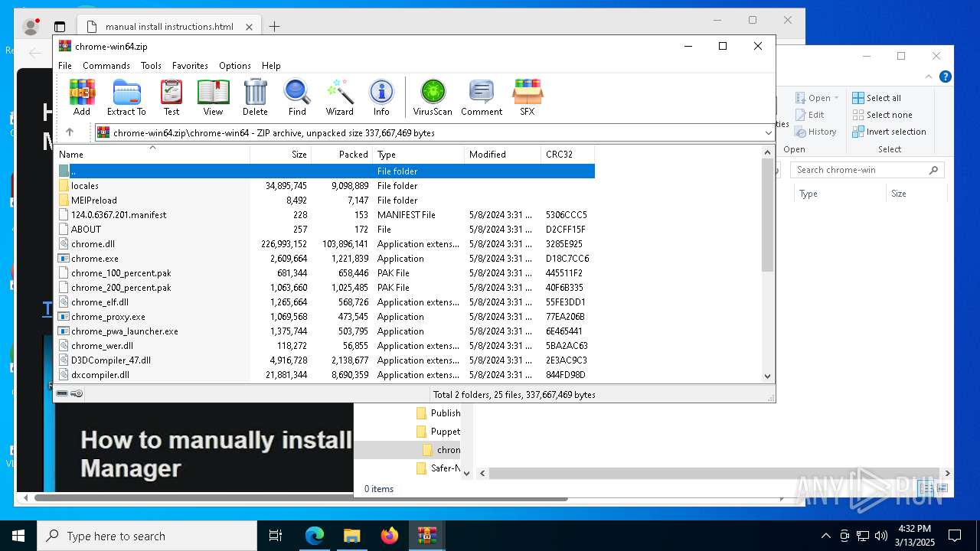
Task: Select the ABOUT file
Action: point(325,230)
